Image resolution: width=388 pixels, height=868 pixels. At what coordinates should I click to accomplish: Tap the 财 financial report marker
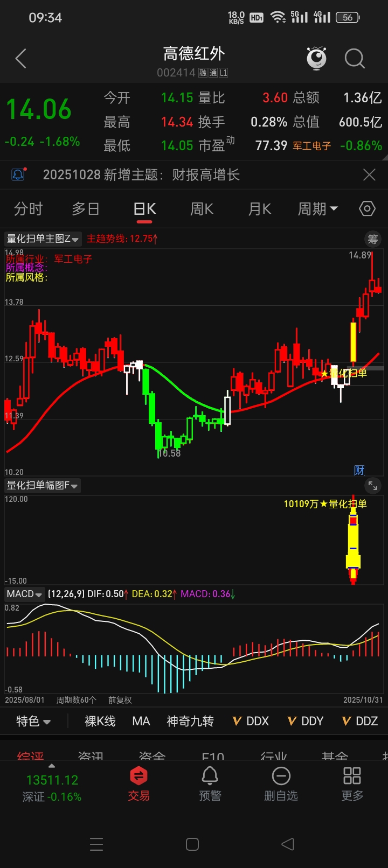pos(359,470)
